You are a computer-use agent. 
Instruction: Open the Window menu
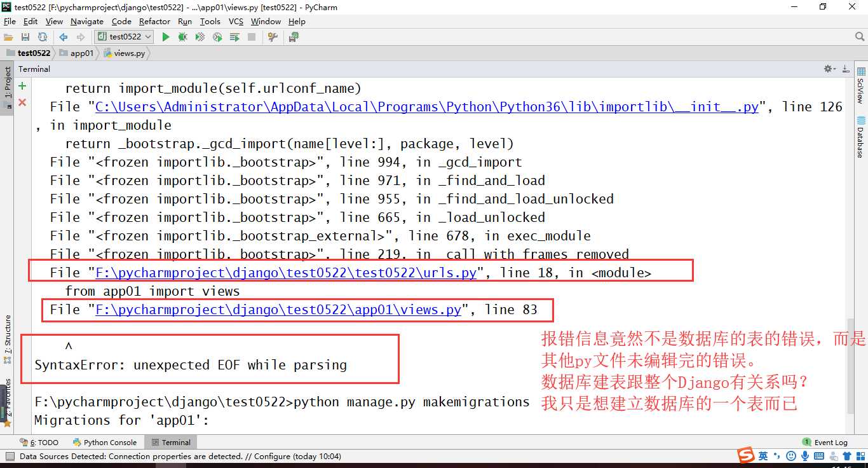point(266,21)
